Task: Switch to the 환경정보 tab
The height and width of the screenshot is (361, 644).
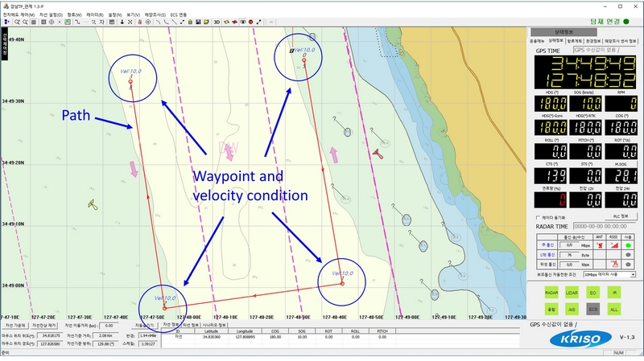Action: tap(593, 41)
